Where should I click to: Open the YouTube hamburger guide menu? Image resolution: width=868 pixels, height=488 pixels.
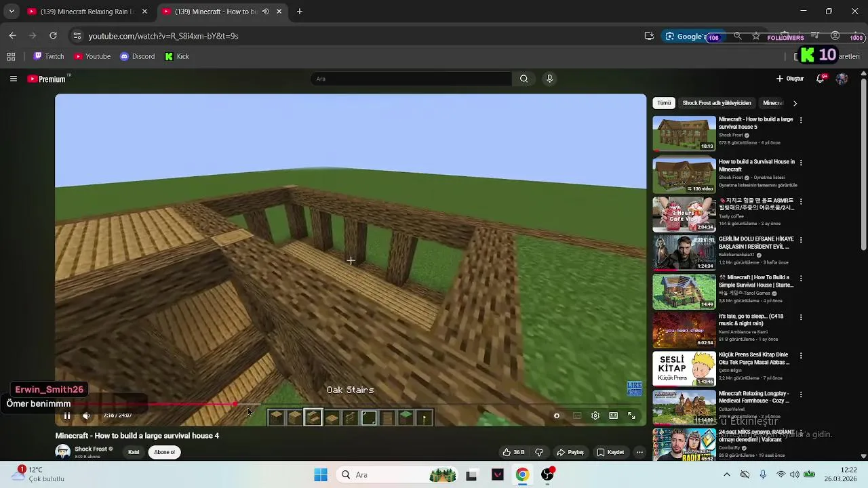click(13, 79)
